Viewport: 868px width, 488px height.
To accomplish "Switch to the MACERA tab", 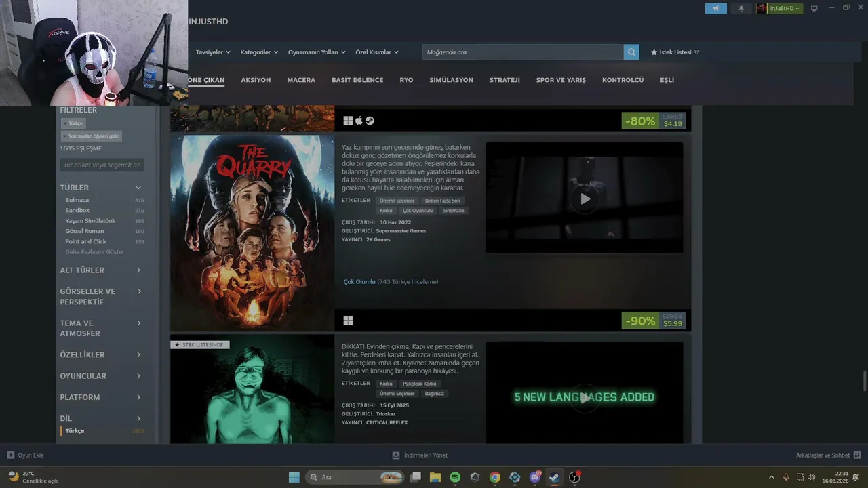I will tap(301, 80).
